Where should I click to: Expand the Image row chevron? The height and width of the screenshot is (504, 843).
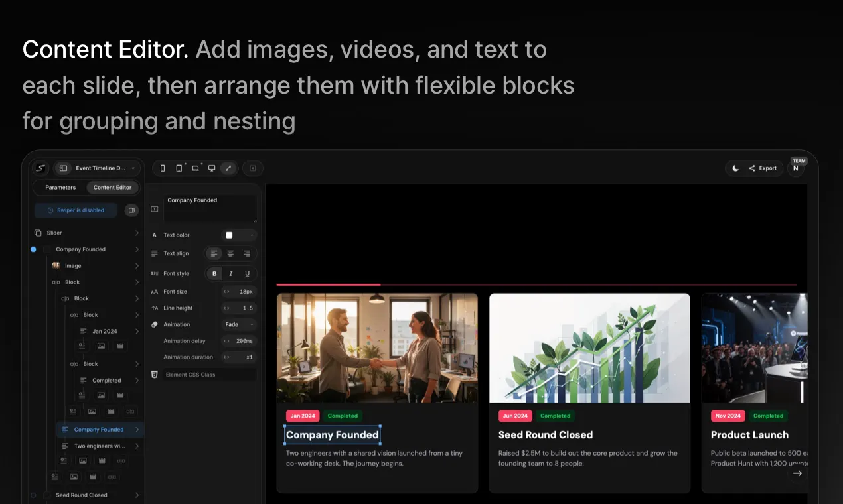point(137,265)
